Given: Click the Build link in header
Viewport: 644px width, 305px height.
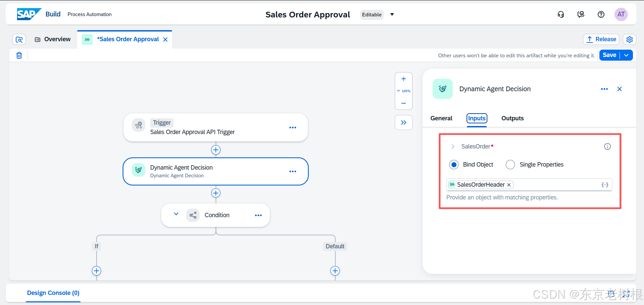Looking at the screenshot, I should [53, 14].
